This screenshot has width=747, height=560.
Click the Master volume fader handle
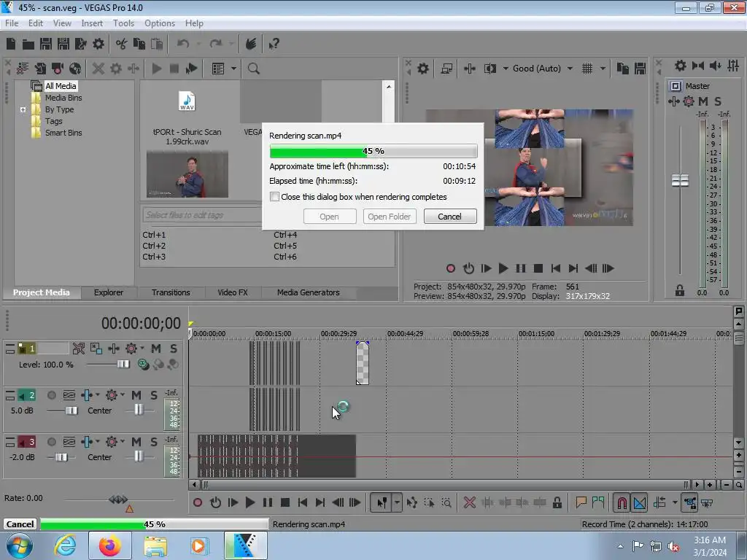click(x=681, y=181)
